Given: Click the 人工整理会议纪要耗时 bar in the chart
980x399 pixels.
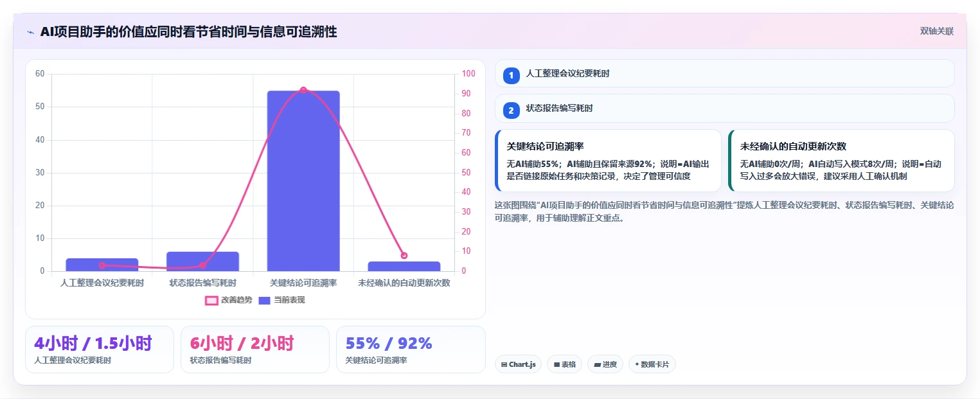Looking at the screenshot, I should point(102,265).
